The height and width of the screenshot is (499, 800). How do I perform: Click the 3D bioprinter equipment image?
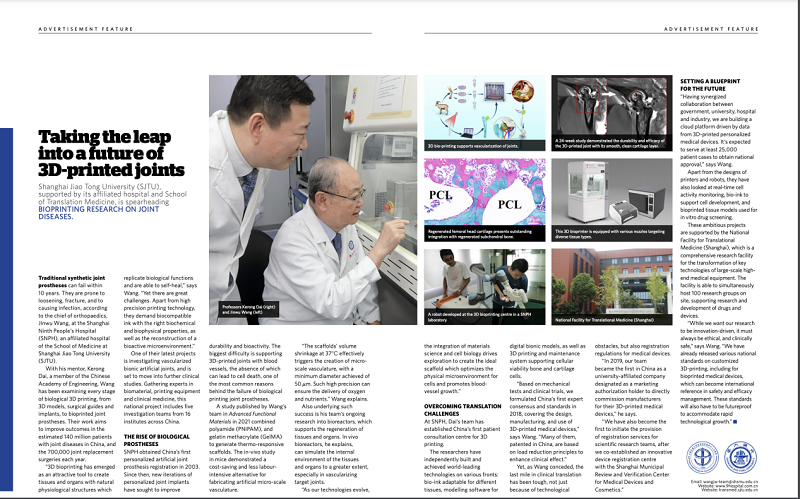pos(612,199)
